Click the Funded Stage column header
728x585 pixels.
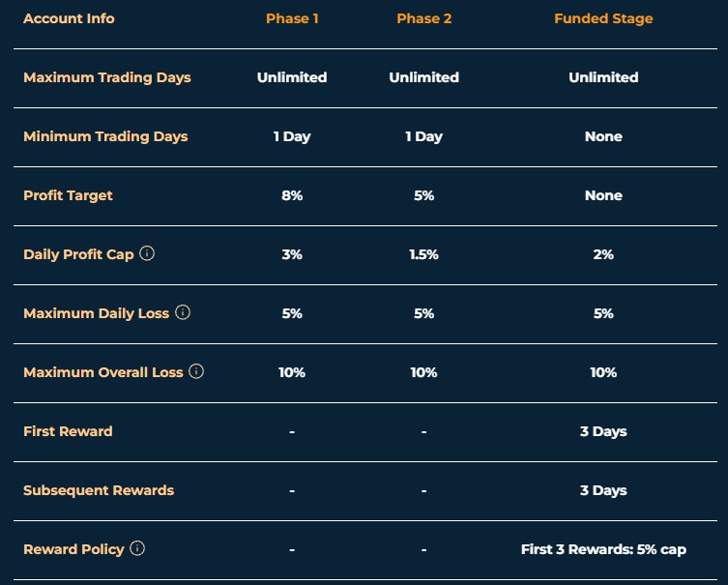coord(603,19)
